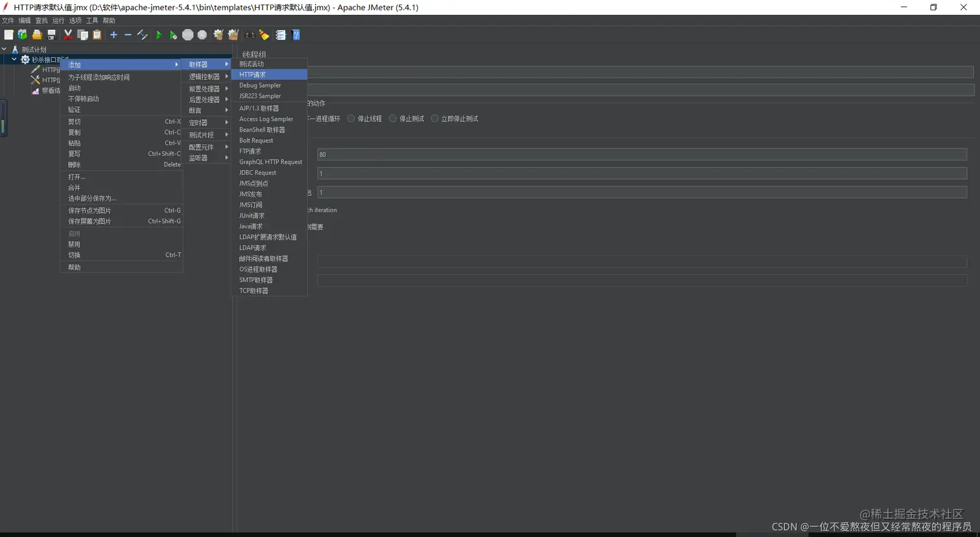Choose JDBC Request from the sampler list
The height and width of the screenshot is (537, 980).
[269, 173]
